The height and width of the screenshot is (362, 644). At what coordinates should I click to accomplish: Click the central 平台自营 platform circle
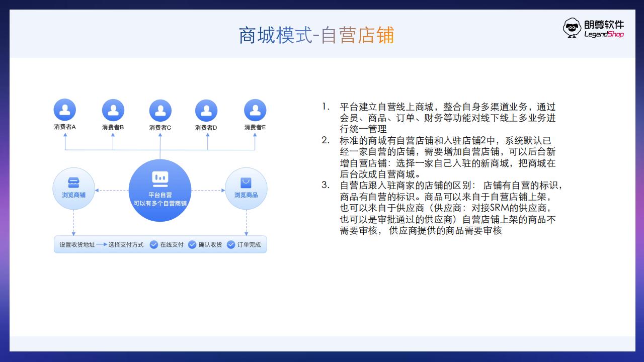coord(160,190)
